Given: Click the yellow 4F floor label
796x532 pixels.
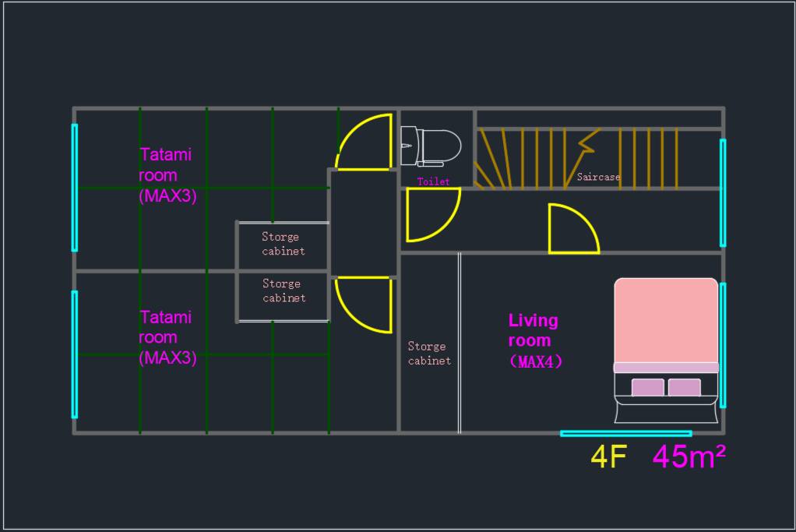Looking at the screenshot, I should pos(609,456).
